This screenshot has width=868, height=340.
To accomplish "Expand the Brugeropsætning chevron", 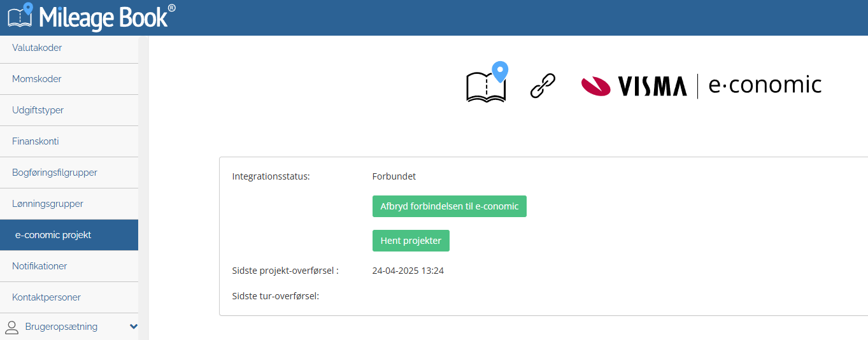I will (133, 327).
